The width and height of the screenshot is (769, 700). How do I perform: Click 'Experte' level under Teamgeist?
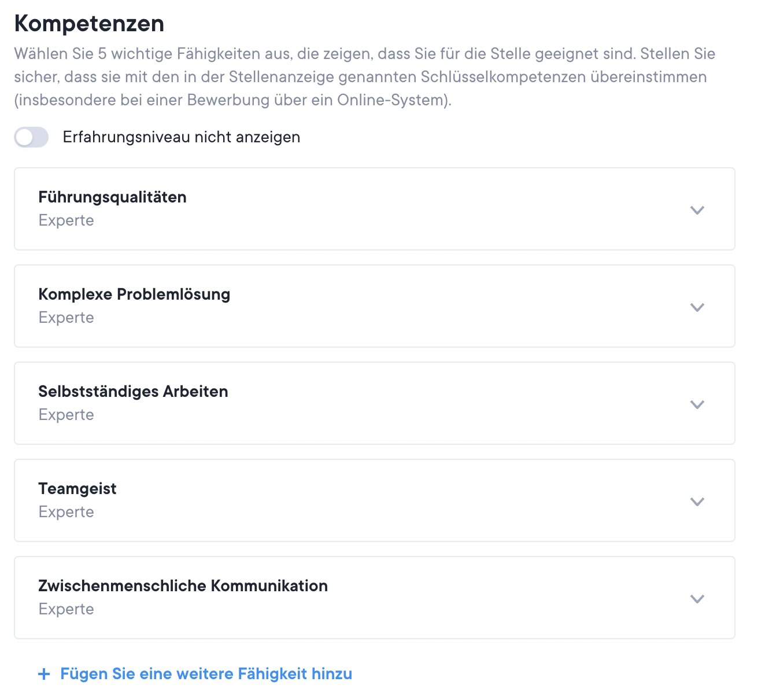[66, 512]
